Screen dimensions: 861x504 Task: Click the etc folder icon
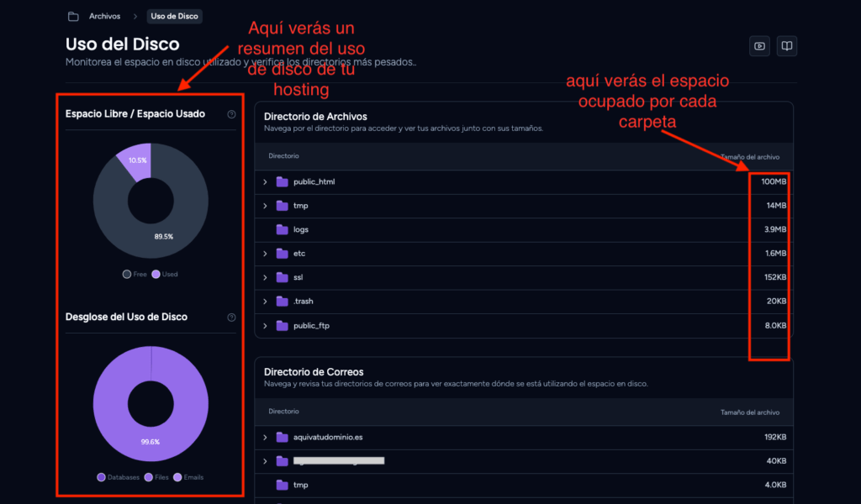[283, 254]
